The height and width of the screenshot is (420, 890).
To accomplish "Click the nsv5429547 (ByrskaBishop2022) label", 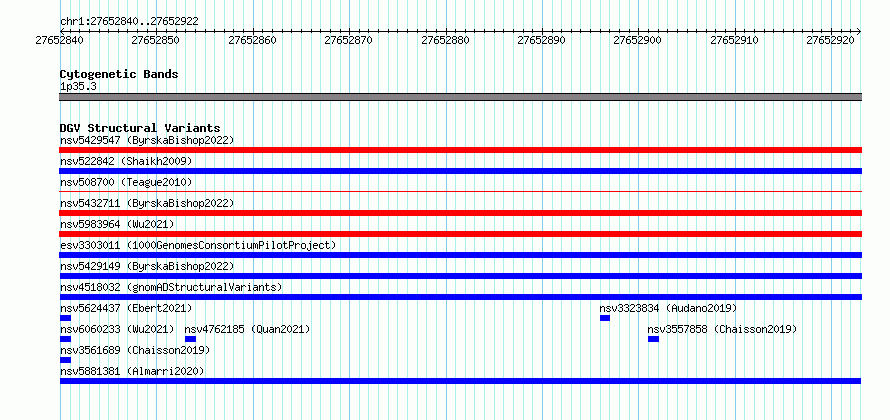I will coord(147,140).
